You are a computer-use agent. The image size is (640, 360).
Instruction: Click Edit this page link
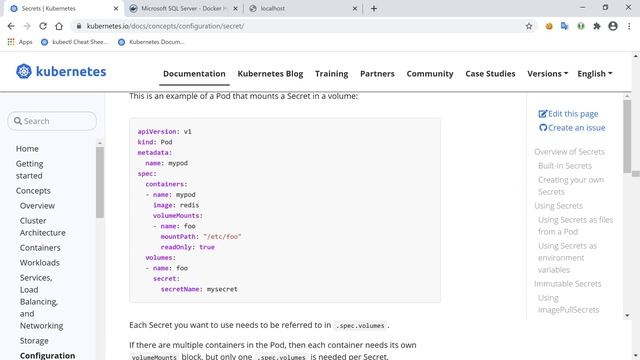(568, 114)
